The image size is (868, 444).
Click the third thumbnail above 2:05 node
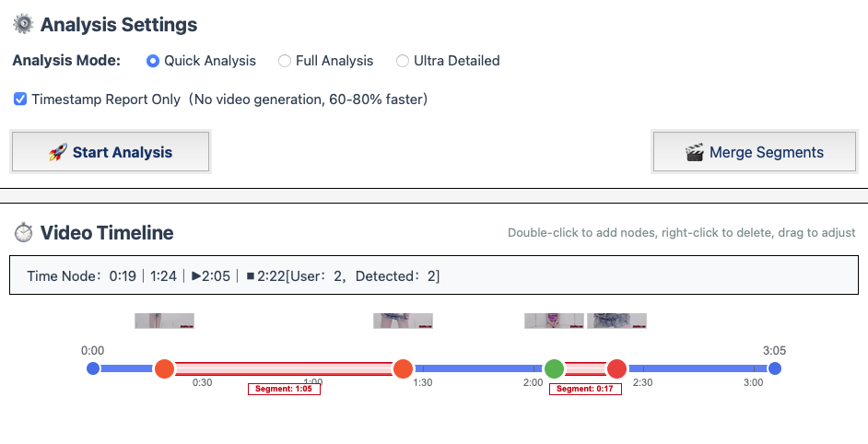(554, 321)
